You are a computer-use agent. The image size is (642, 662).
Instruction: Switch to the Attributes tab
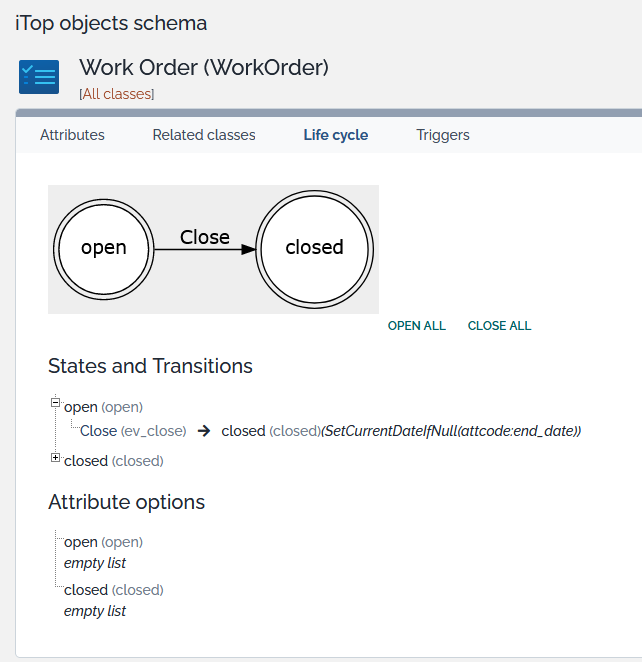pos(72,135)
